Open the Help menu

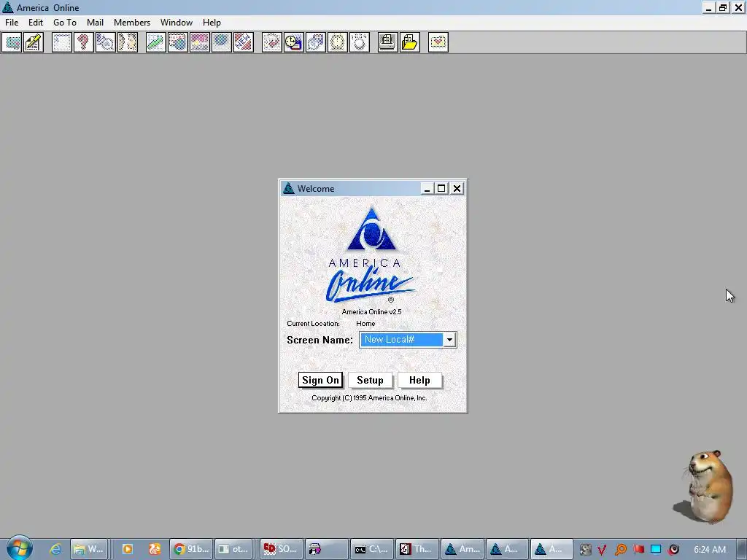(212, 23)
